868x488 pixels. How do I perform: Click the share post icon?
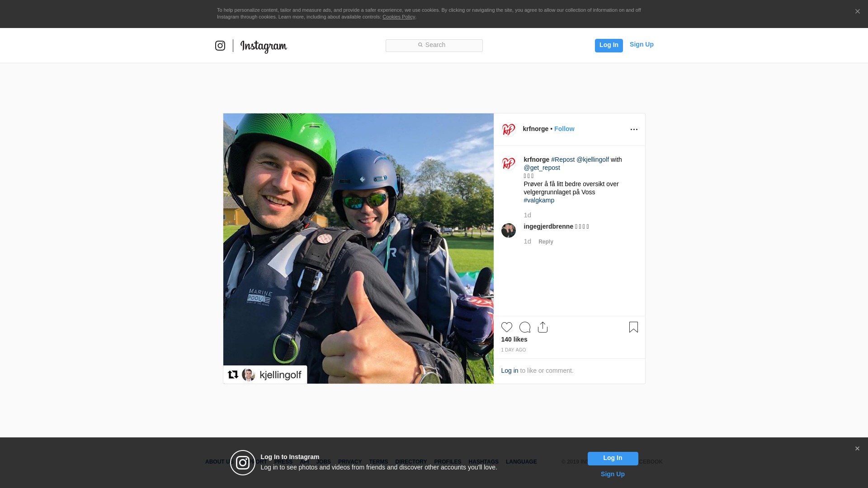point(542,327)
